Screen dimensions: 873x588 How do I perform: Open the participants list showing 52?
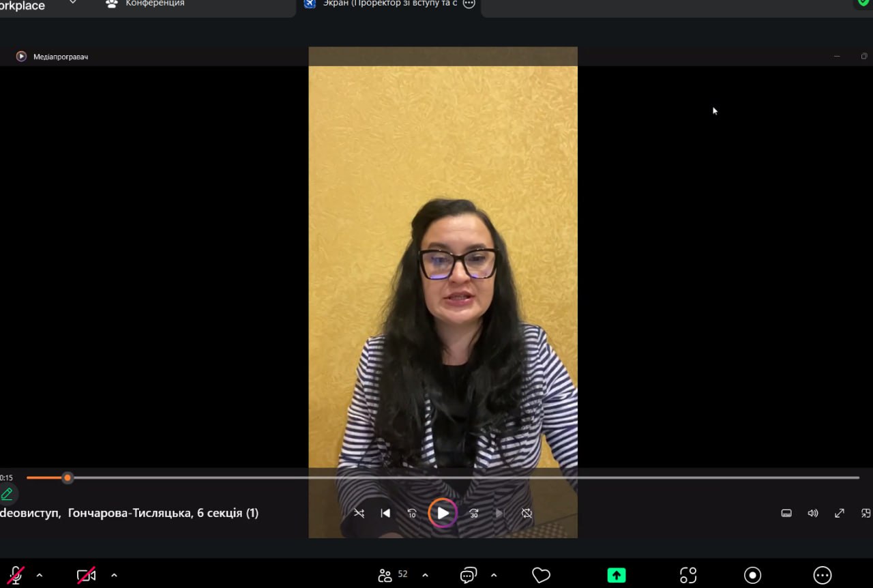[392, 575]
